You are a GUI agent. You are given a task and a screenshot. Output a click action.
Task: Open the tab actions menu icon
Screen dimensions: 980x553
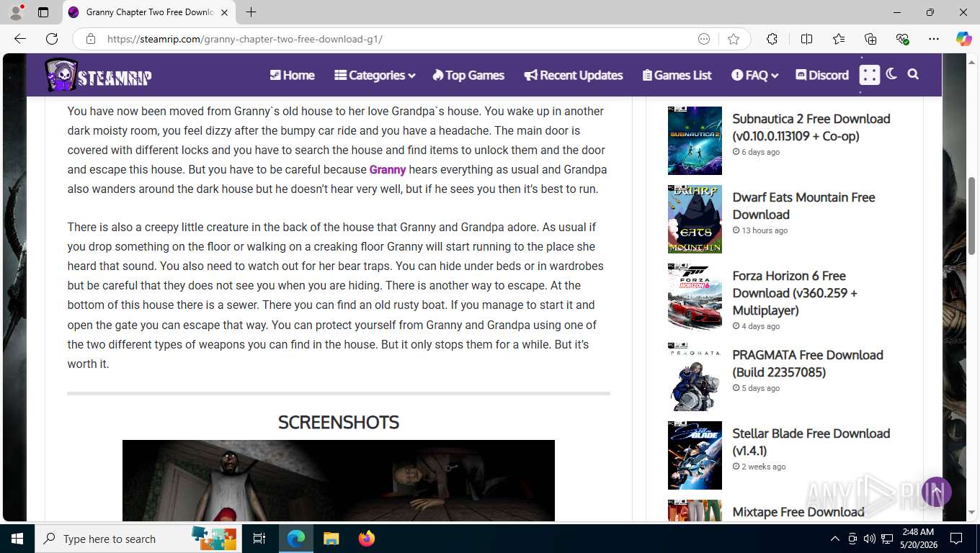coord(43,12)
